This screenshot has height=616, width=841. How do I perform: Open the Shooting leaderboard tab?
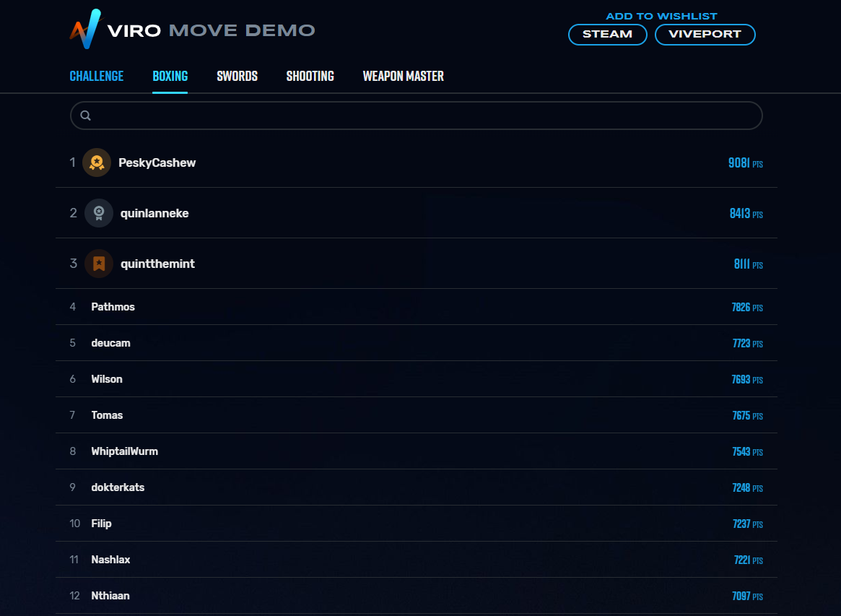point(310,77)
